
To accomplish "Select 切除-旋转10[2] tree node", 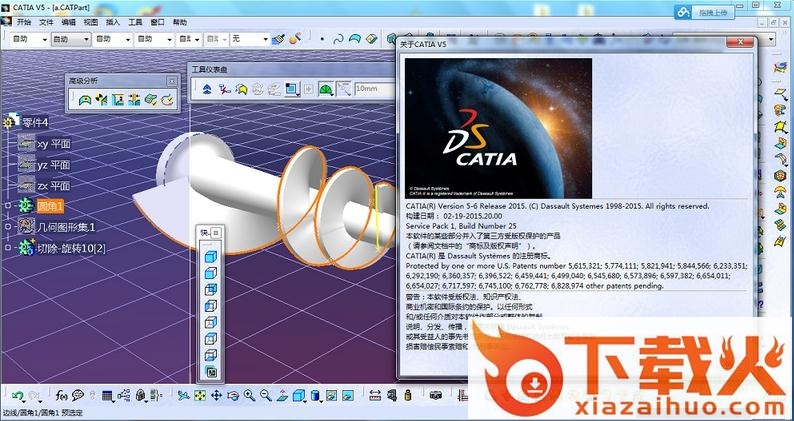I will tap(71, 248).
